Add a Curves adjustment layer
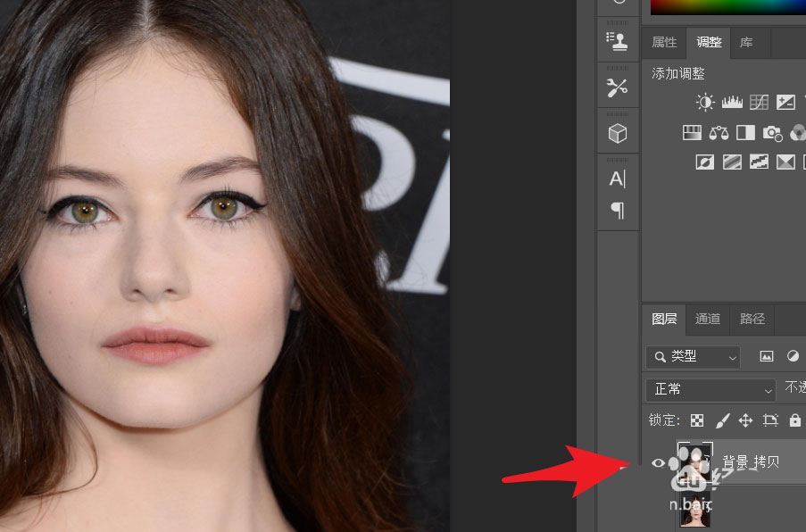Screen dimensions: 806x532 [759, 103]
